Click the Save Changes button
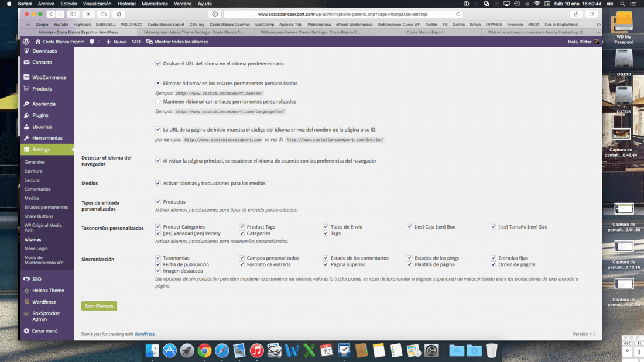Screen dimensions: 644x362 coord(99,306)
